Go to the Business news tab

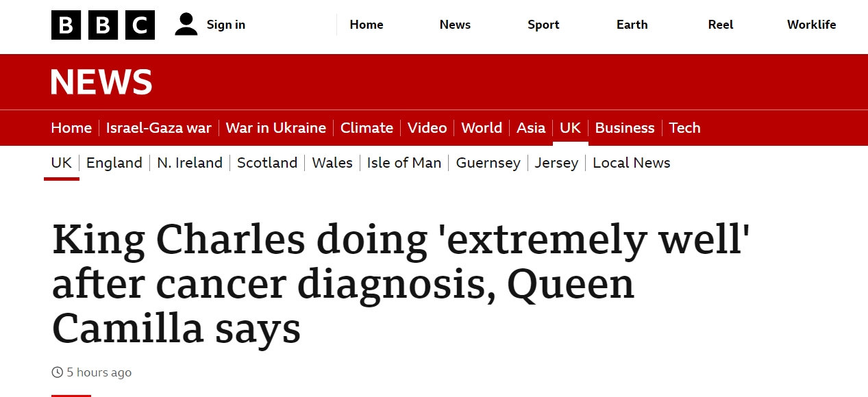[x=624, y=128]
